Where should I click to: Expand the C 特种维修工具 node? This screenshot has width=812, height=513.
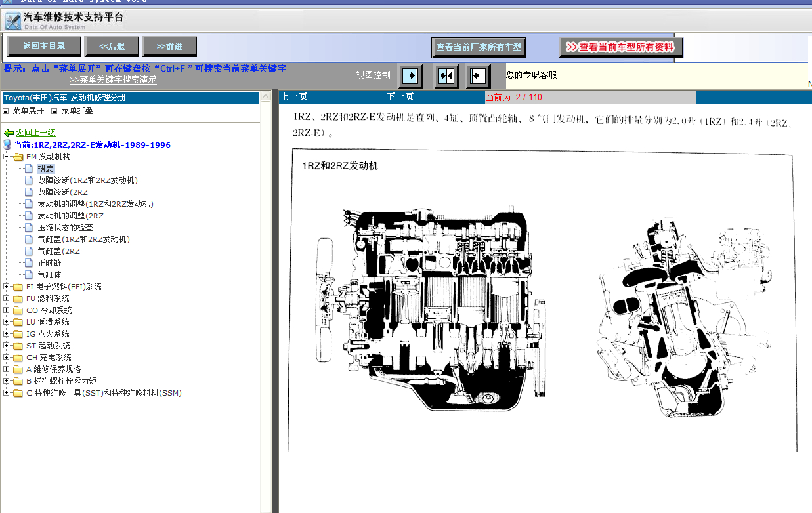coord(7,393)
